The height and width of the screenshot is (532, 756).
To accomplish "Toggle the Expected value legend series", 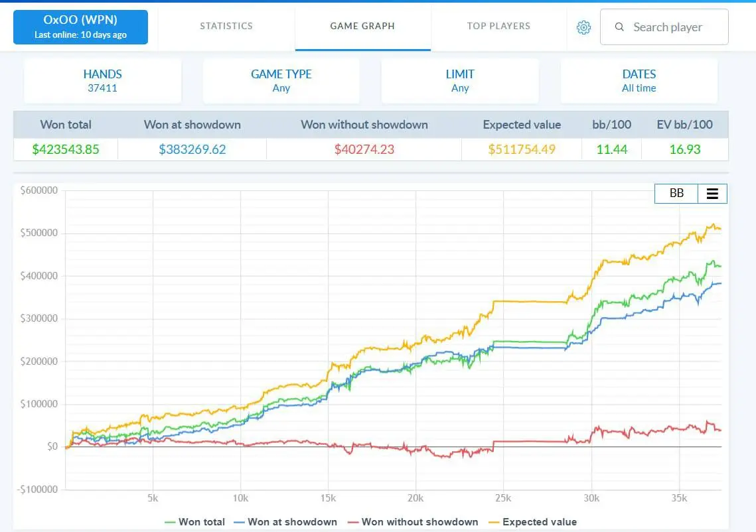I will point(532,522).
